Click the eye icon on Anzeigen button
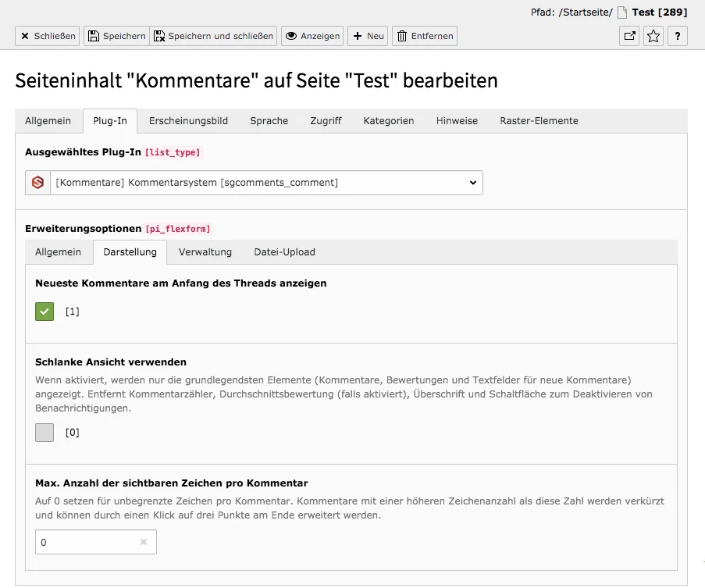Screen dimensions: 705x588 point(294,35)
